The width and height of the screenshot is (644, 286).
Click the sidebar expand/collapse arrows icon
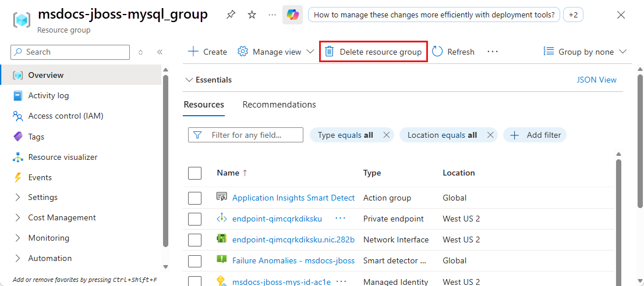[140, 52]
